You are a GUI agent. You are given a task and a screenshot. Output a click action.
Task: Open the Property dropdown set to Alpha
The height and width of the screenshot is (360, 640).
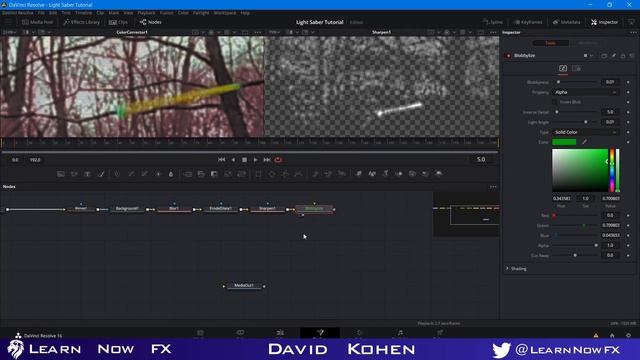tap(586, 92)
